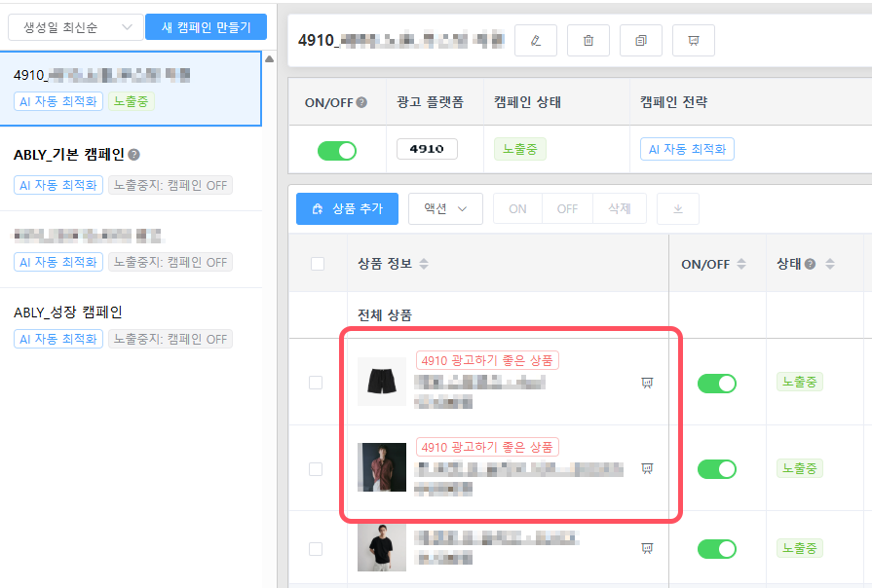
Task: Click the edit pencil icon beside campaign title
Action: [x=536, y=41]
